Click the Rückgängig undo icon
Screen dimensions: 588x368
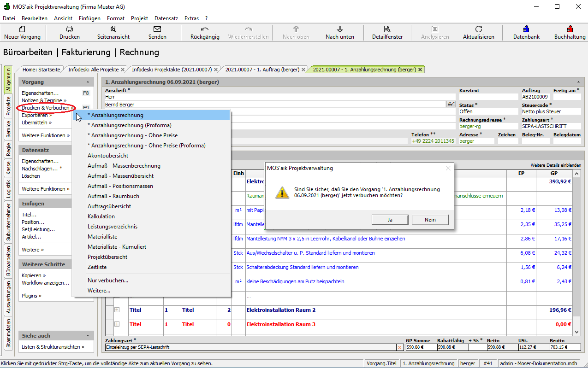(x=205, y=29)
